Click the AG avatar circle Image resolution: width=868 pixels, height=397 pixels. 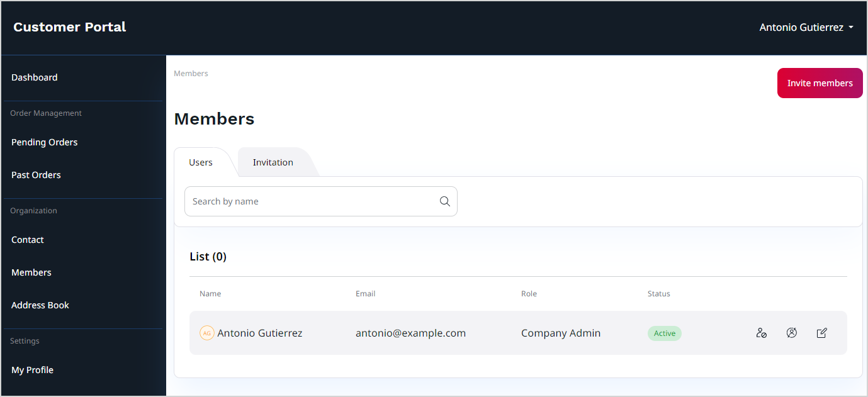coord(207,333)
